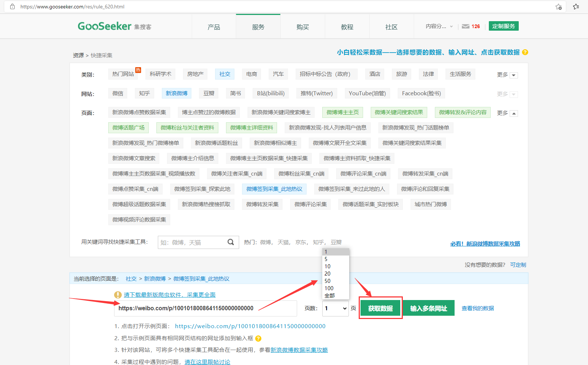Screen dimensions: 588x365
Task: Select the 热门网站 category
Action: point(123,74)
